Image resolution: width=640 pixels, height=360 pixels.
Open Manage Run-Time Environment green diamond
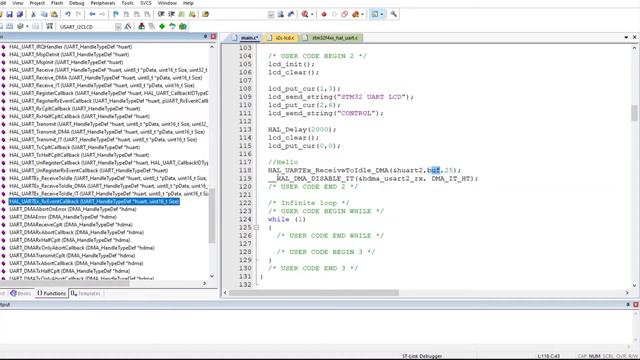[162, 27]
